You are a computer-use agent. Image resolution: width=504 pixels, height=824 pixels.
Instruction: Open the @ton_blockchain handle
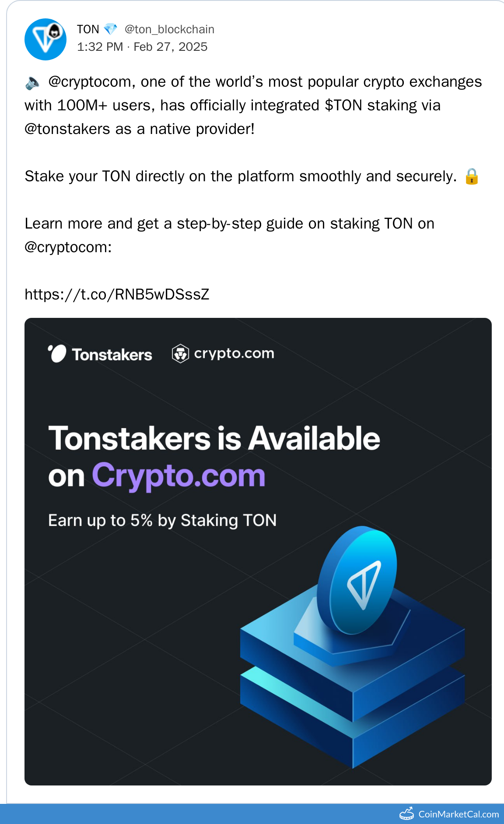169,29
